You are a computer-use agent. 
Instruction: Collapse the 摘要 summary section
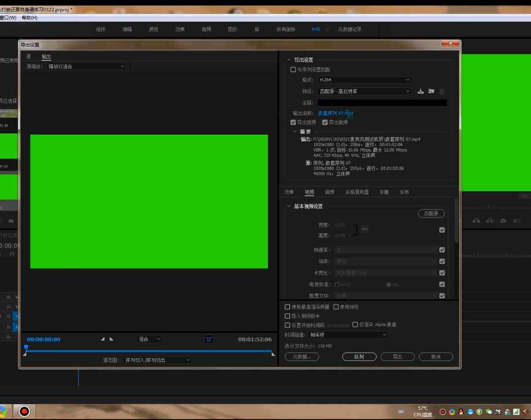[294, 131]
